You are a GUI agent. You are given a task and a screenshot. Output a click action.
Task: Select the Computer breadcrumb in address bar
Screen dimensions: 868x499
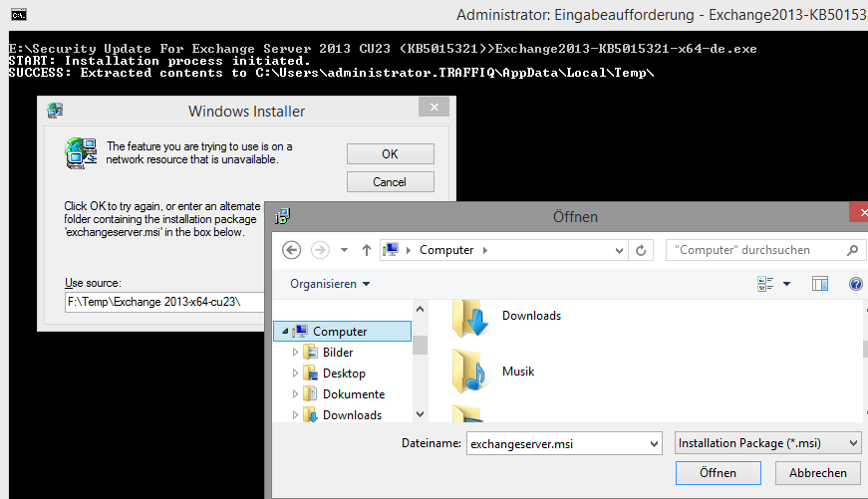pyautogui.click(x=446, y=250)
